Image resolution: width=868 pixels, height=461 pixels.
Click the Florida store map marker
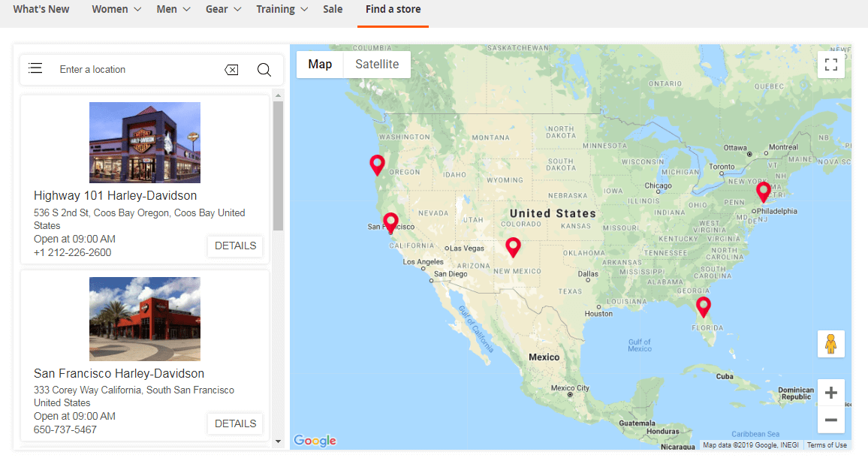(x=703, y=306)
